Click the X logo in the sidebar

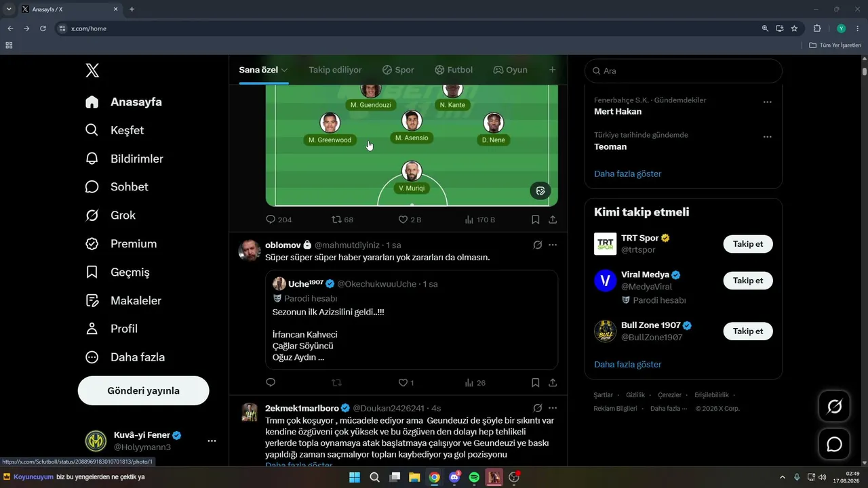[x=92, y=70]
